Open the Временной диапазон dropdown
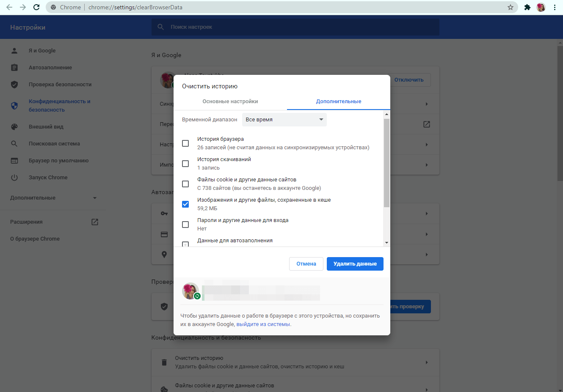The image size is (563, 392). click(284, 120)
